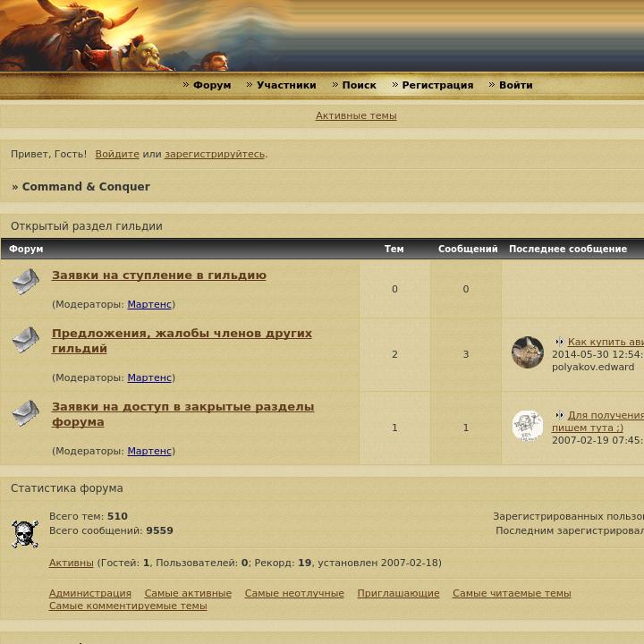Open the Активны users link

71,563
